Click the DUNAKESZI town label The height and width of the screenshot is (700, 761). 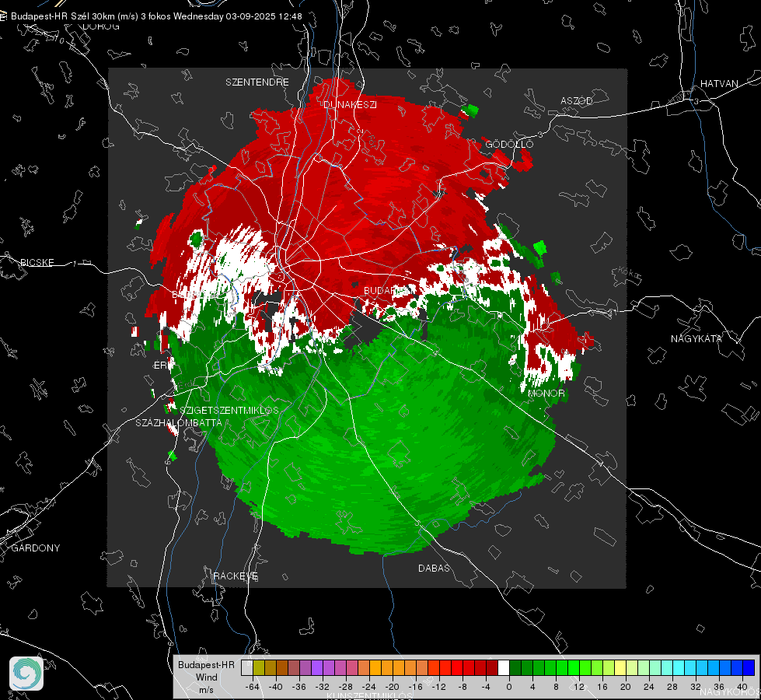click(350, 105)
